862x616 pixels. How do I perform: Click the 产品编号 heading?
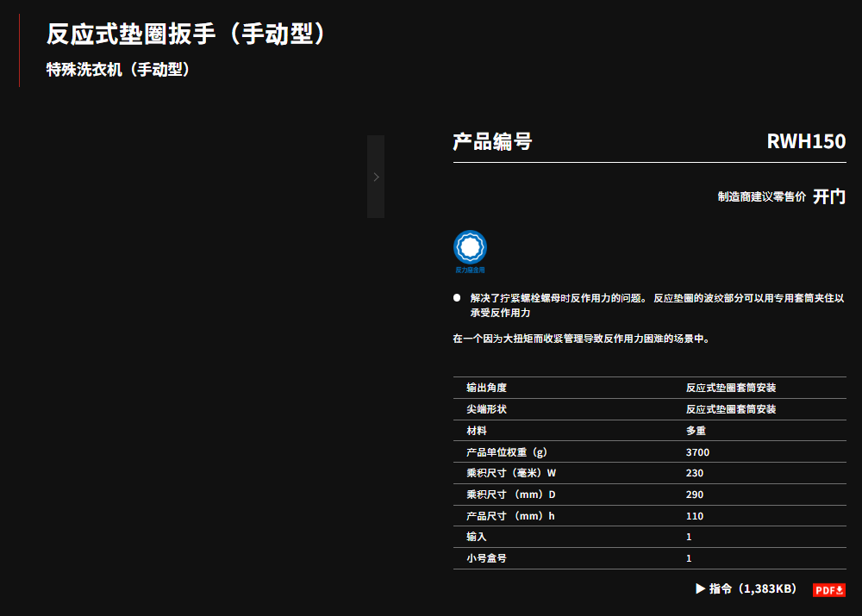[492, 141]
